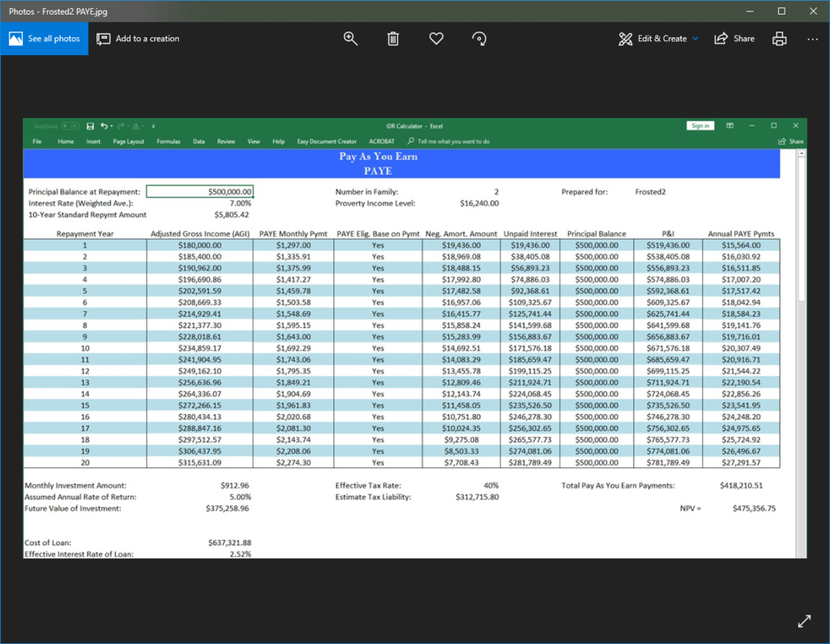The height and width of the screenshot is (644, 830).
Task: Switch to the Page Layout tab
Action: (x=128, y=141)
